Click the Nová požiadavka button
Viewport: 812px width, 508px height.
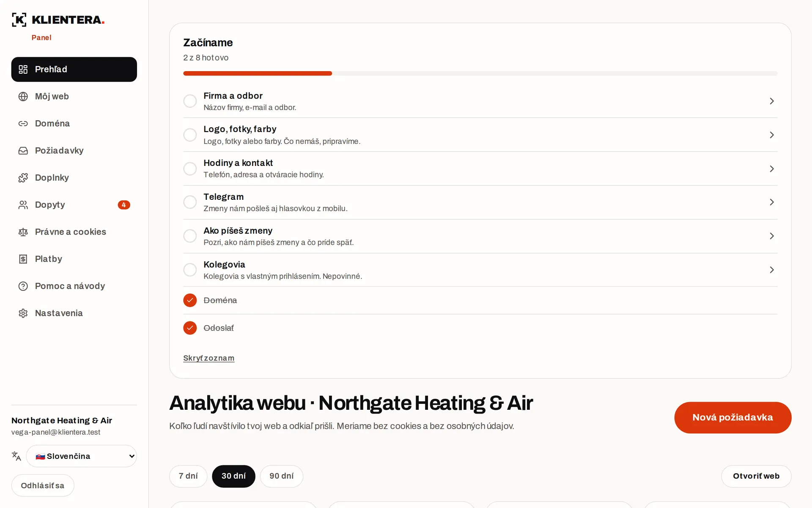[733, 417]
